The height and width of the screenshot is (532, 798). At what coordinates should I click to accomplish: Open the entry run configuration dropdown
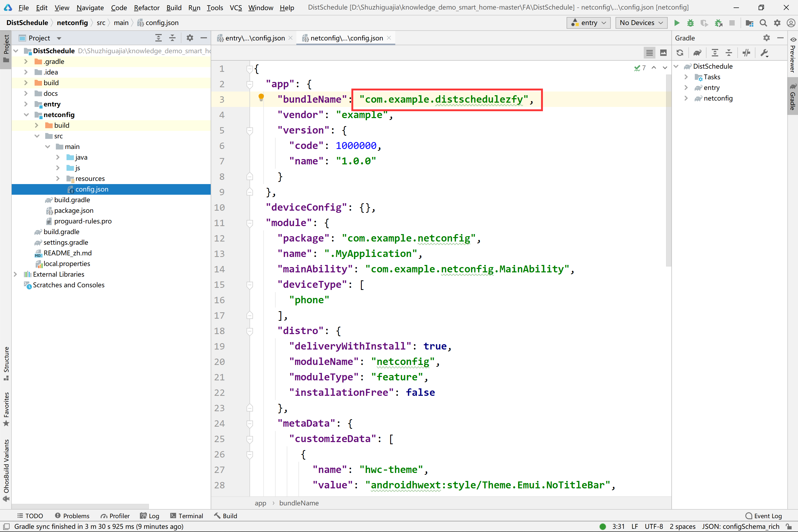589,23
